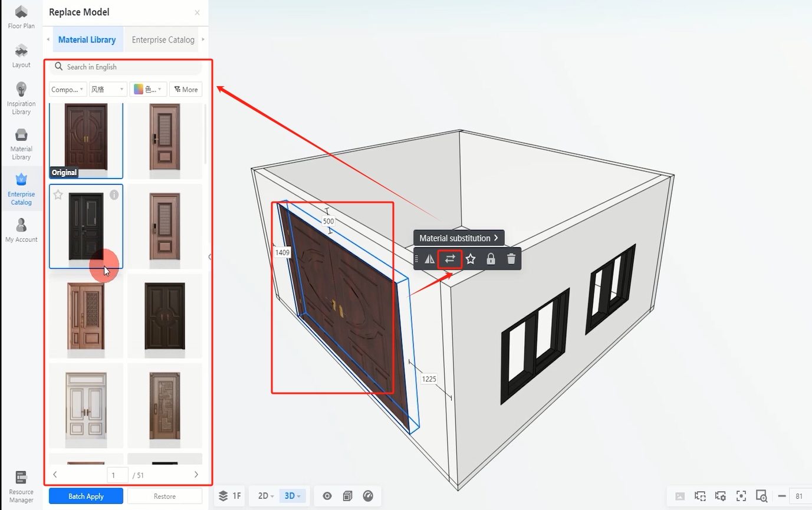Click the cube view icon in bottom toolbar
This screenshot has width=812, height=510.
click(348, 496)
